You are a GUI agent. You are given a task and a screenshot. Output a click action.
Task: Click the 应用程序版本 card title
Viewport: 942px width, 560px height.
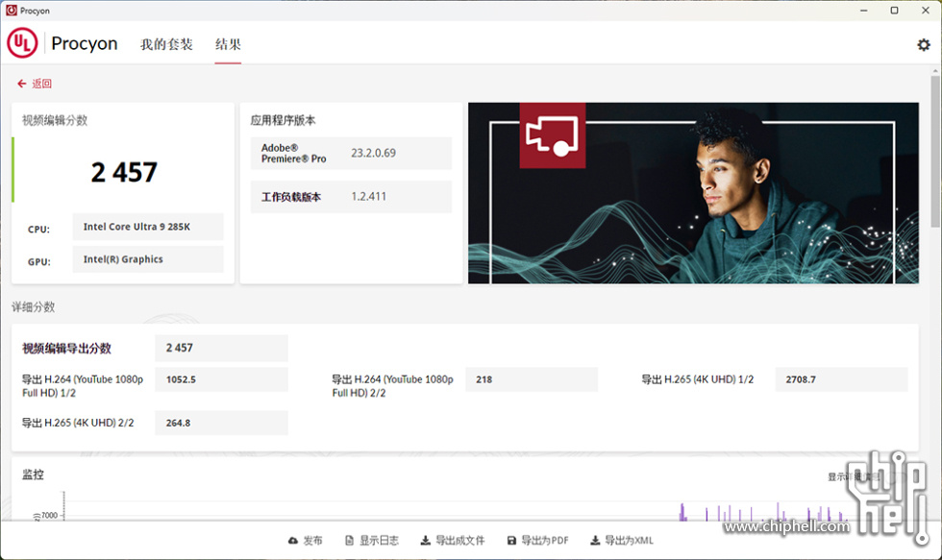[x=283, y=121]
